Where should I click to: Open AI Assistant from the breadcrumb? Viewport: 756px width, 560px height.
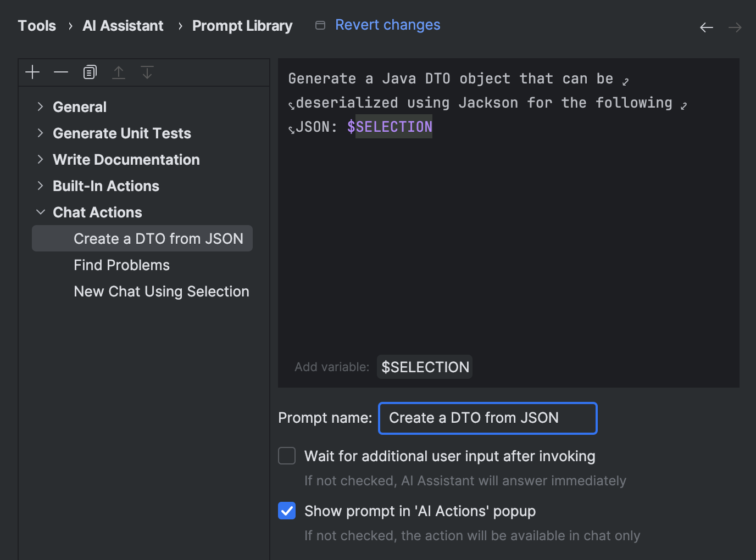click(x=123, y=25)
